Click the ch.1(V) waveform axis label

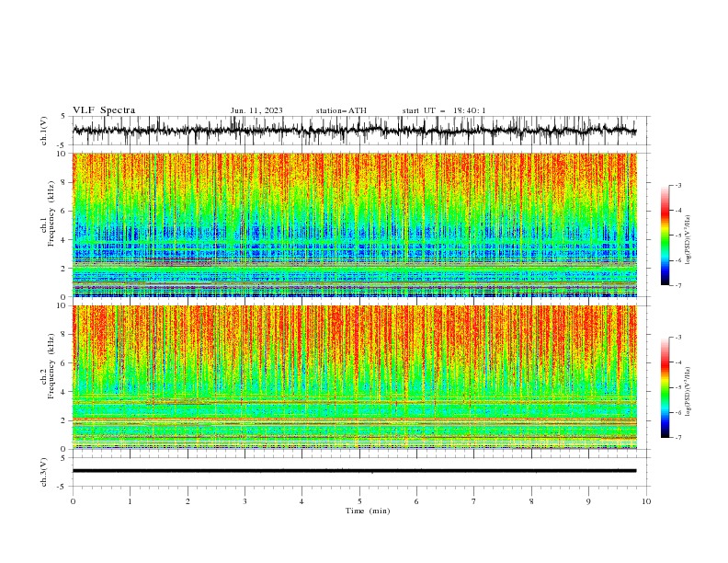44,131
